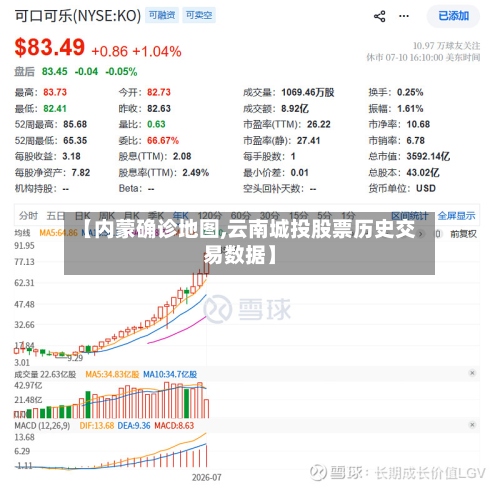Viewport: 500px width, 488px height.
Task: Click the 市净率 value 10.68
Action: tap(418, 124)
